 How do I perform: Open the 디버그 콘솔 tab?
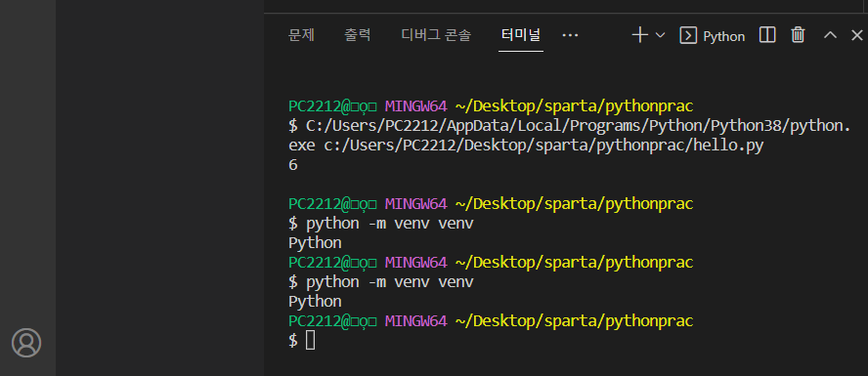pos(436,35)
